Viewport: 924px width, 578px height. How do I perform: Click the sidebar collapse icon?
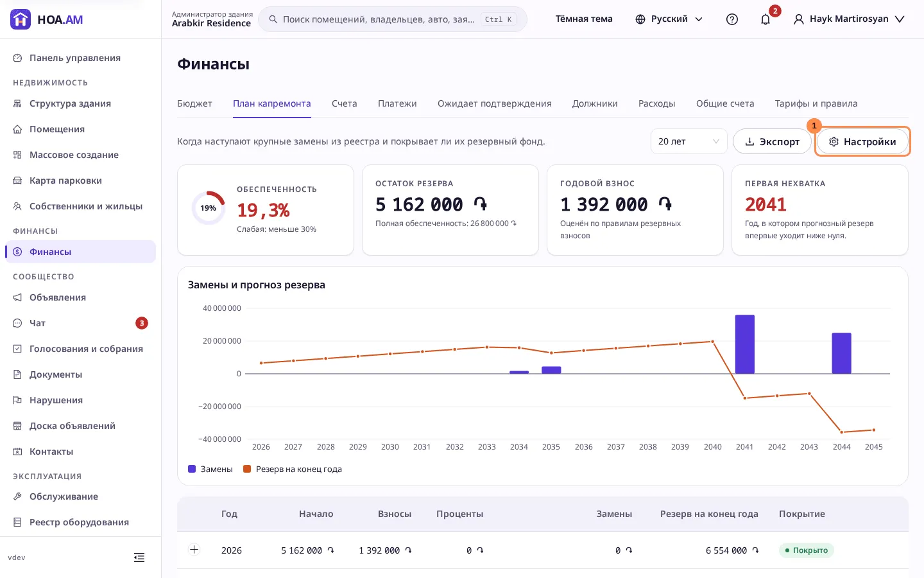tap(139, 557)
